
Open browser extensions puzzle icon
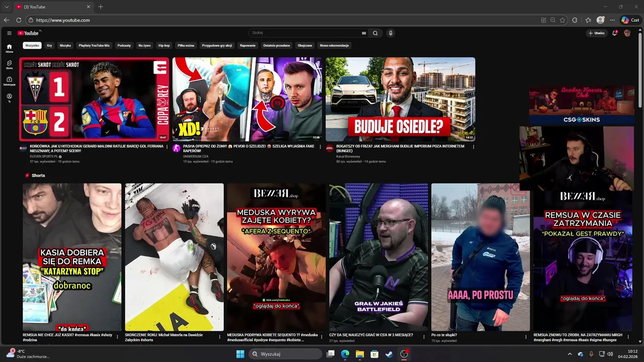point(575,20)
